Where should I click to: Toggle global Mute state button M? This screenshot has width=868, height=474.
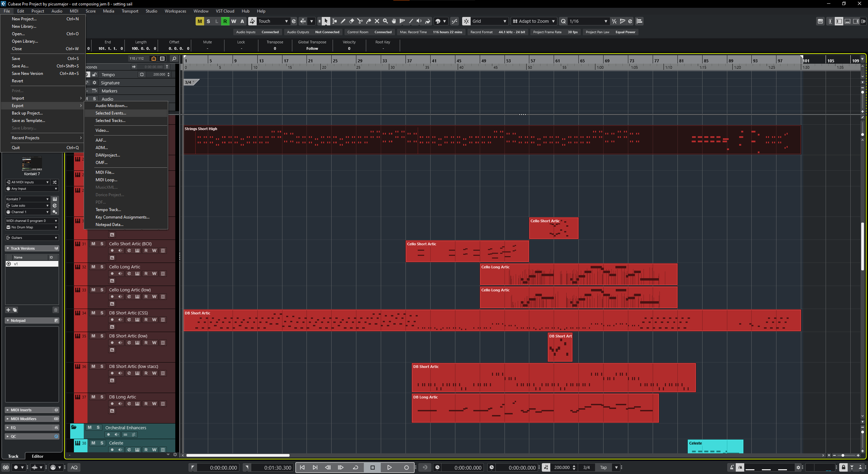tap(200, 21)
